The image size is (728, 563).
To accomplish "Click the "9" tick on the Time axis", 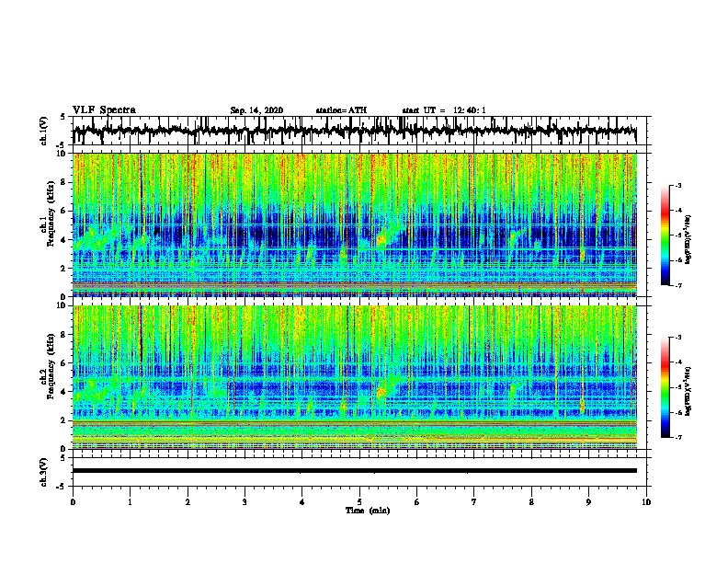I will (588, 502).
